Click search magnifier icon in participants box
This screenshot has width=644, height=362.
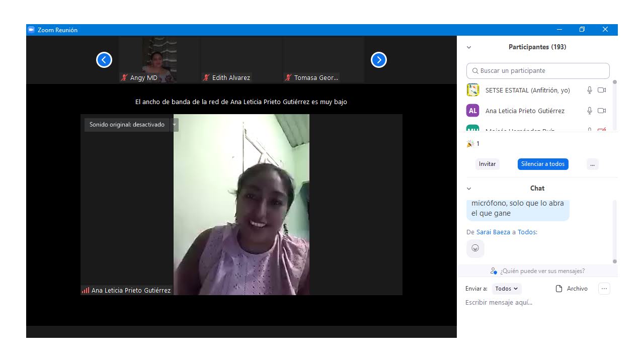[475, 71]
